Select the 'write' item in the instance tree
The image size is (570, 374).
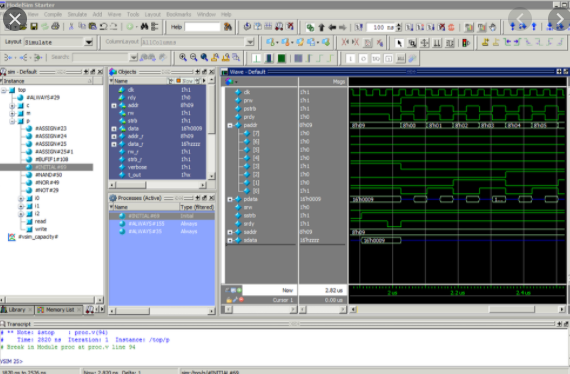[x=41, y=229]
